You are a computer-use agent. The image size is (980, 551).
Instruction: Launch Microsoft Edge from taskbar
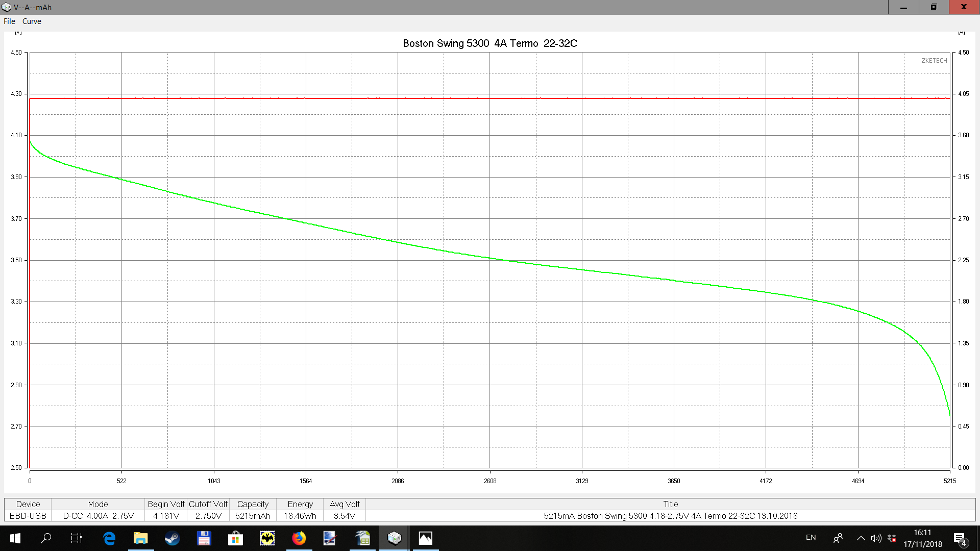point(109,538)
